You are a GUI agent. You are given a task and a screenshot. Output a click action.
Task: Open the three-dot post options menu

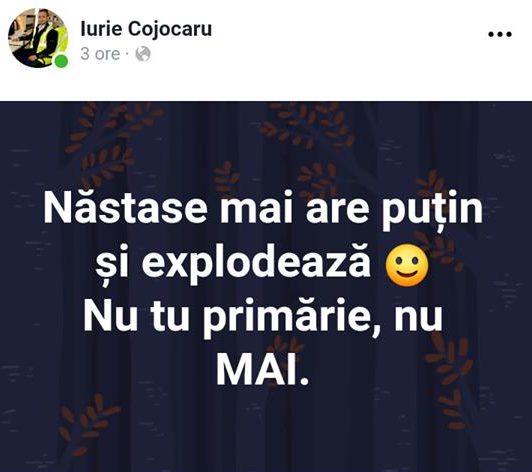tap(499, 34)
